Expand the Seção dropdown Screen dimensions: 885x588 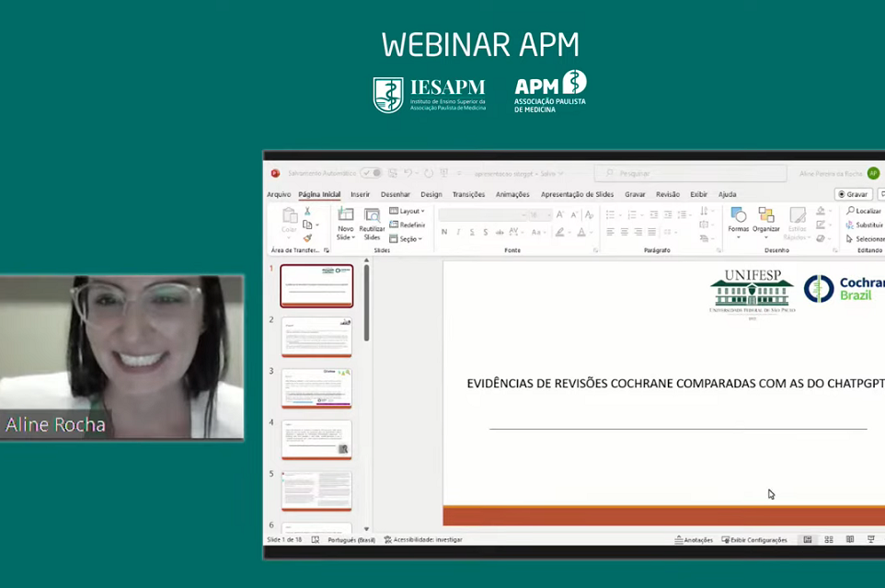click(407, 238)
